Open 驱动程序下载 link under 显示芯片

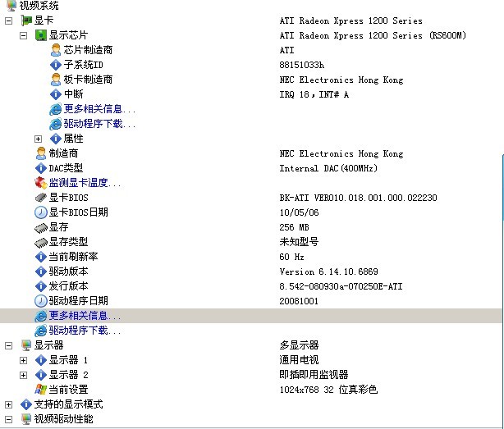[99, 124]
